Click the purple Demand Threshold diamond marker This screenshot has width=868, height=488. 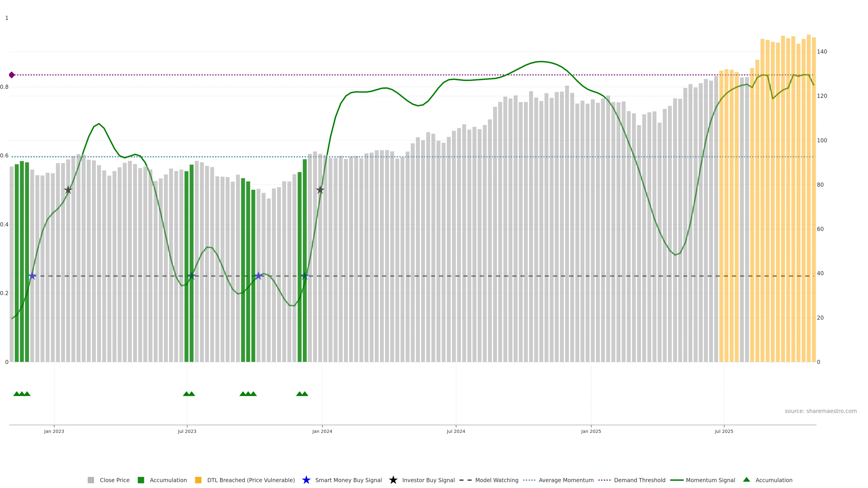[12, 75]
